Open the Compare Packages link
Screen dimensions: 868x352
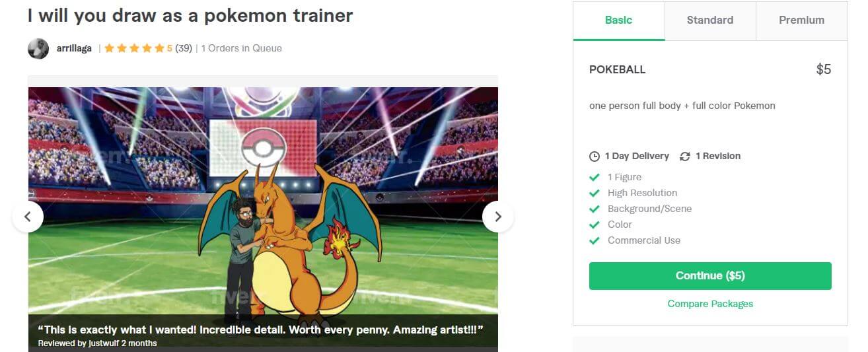tap(710, 304)
